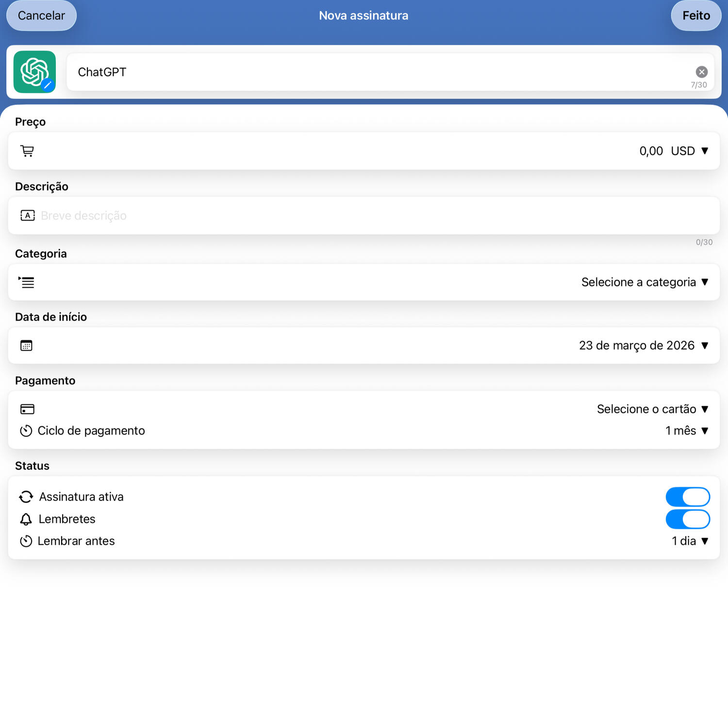Viewport: 728px width, 728px height.
Task: Click the Assinatura ativa sync icon
Action: point(26,497)
